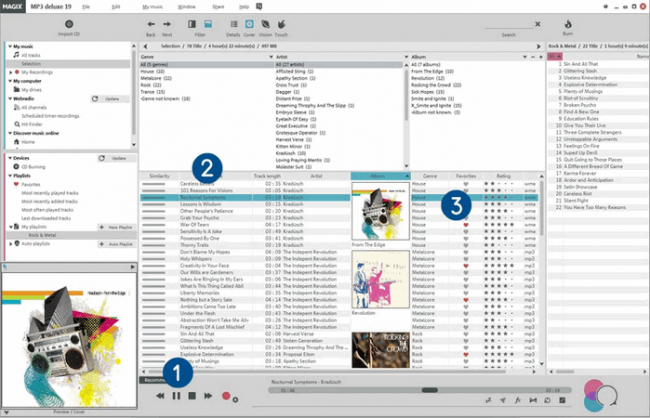The width and height of the screenshot is (650, 418).
Task: Go Next with the right arrow
Action: click(x=167, y=24)
